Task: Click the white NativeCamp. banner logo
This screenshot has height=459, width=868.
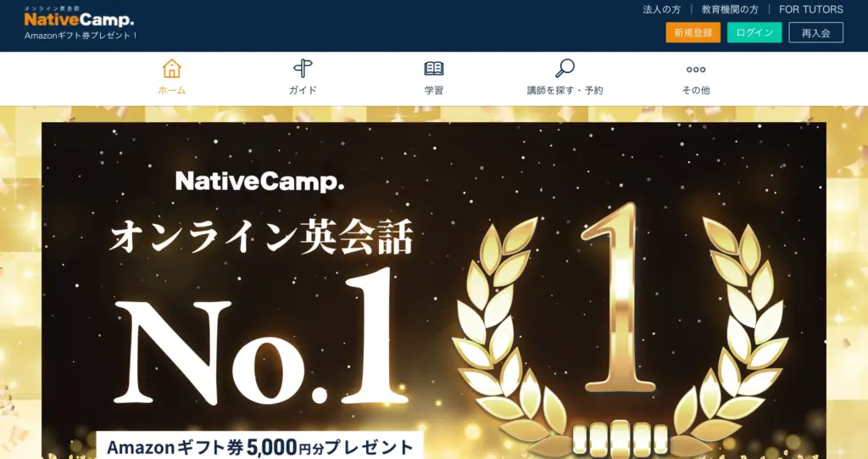Action: pos(259,182)
